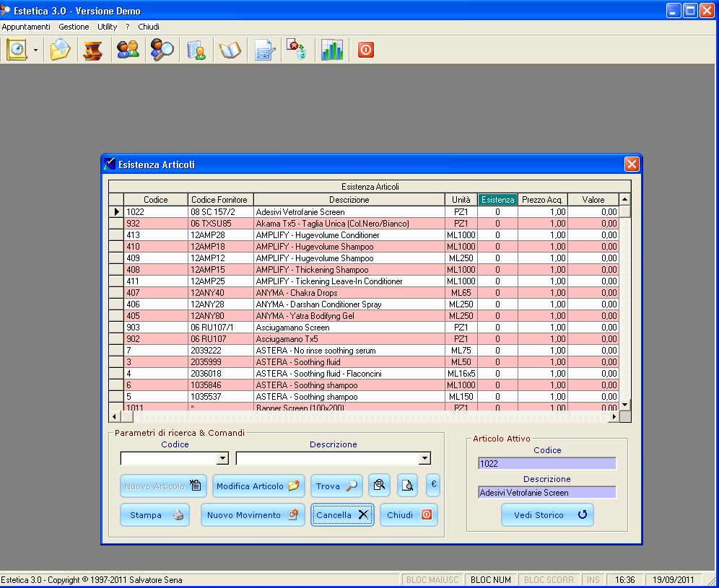Click the Modifica Articolo button
The height and width of the screenshot is (588, 719).
pos(258,486)
